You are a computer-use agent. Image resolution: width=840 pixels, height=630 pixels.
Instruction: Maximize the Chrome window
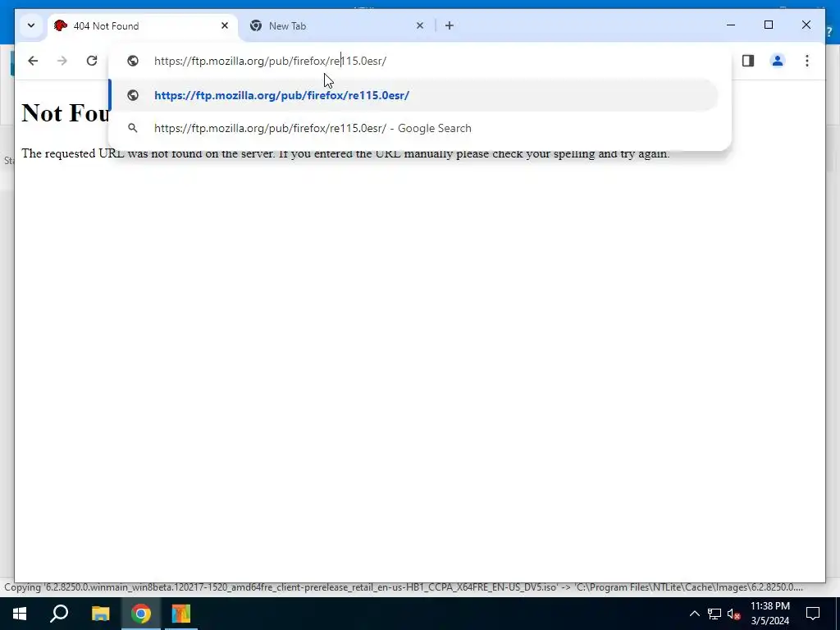(768, 25)
